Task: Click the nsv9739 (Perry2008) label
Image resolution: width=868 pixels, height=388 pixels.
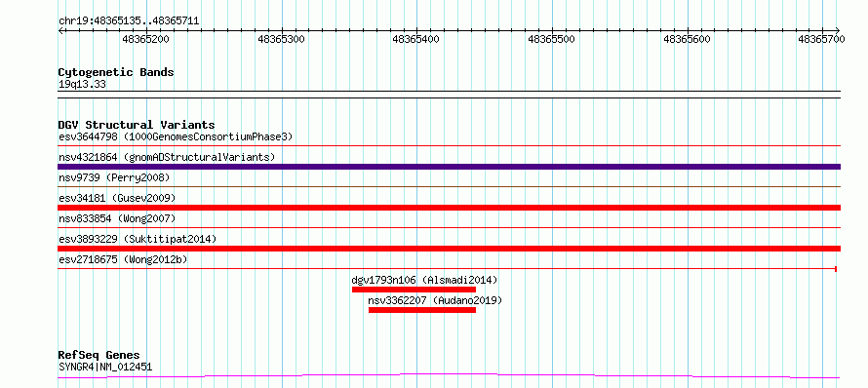Action: pos(114,177)
